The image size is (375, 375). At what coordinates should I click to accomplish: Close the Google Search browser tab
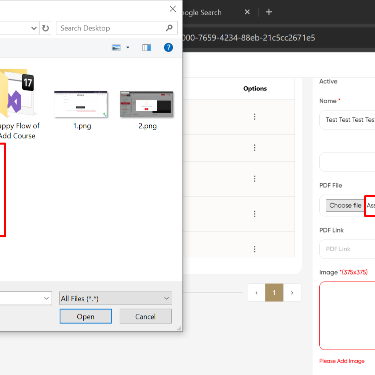tap(247, 12)
